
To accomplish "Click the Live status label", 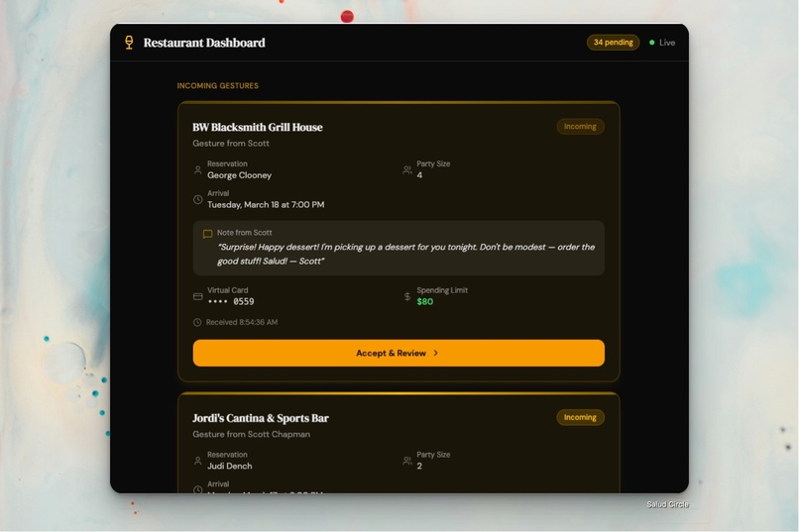I will pyautogui.click(x=667, y=43).
